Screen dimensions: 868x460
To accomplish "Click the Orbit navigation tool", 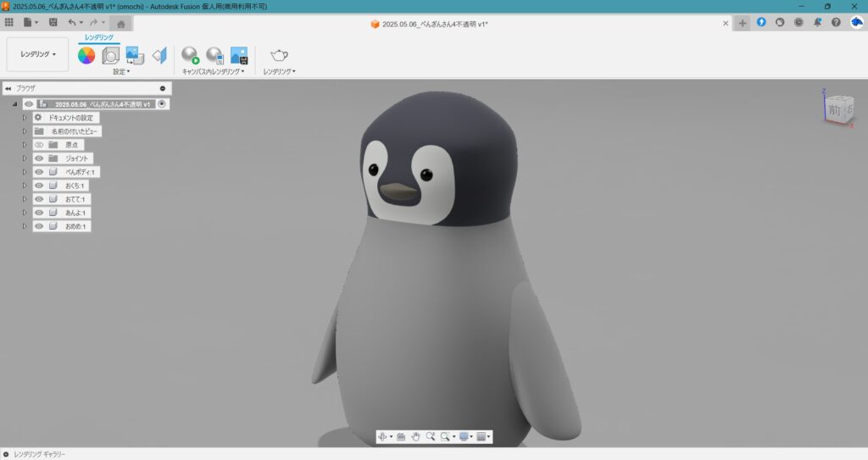I will (x=381, y=436).
